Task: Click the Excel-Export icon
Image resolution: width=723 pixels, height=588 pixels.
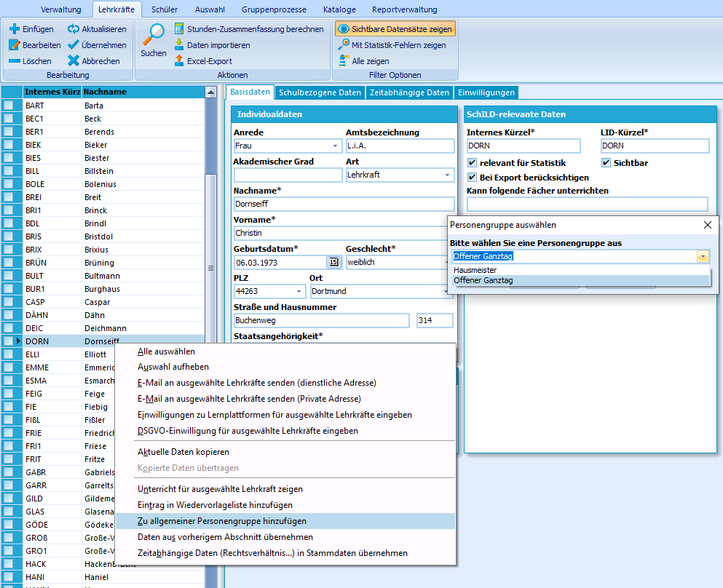Action: point(179,61)
